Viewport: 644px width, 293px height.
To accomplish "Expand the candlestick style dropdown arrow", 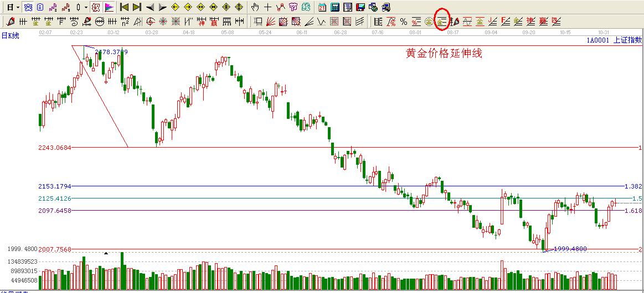I will (x=86, y=7).
